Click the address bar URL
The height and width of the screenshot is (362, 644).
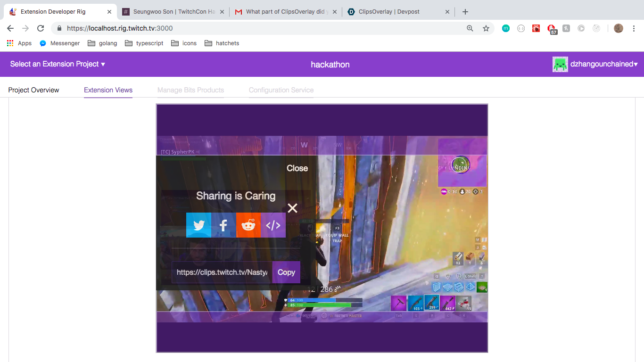[120, 28]
